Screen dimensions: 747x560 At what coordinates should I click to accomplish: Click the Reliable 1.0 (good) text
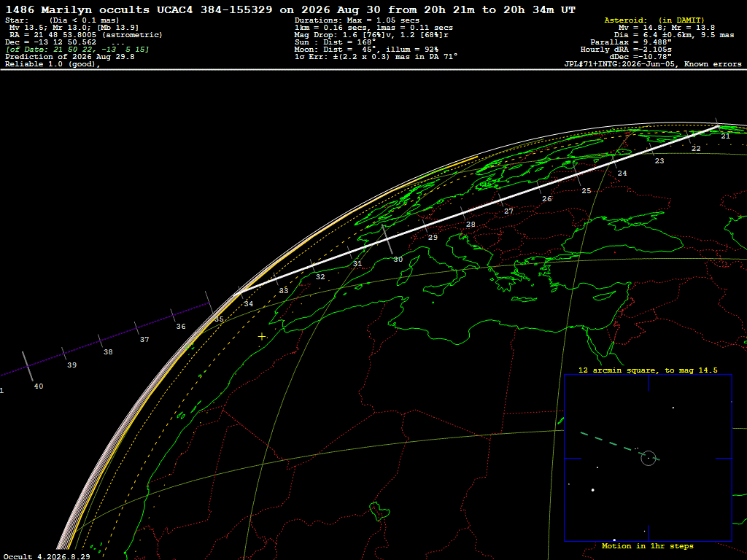pyautogui.click(x=53, y=64)
